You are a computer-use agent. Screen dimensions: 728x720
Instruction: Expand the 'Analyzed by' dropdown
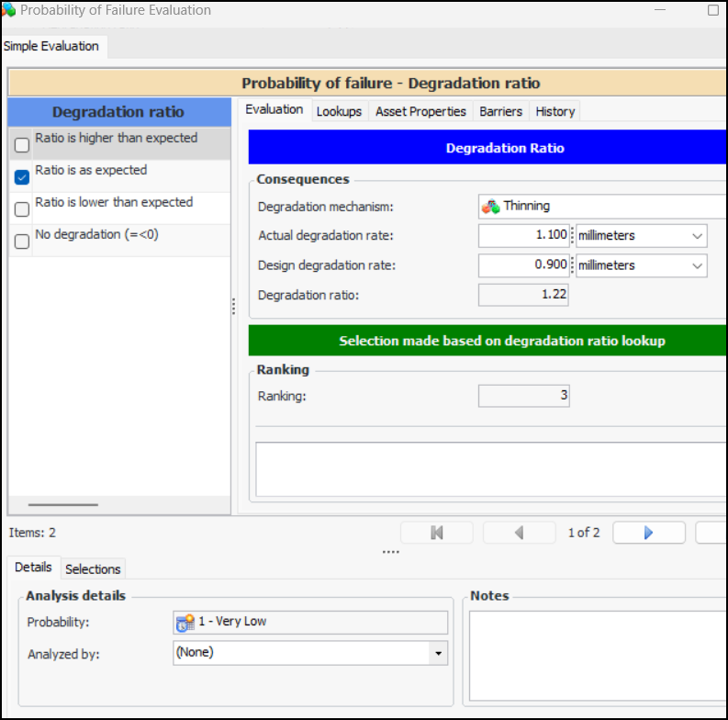pyautogui.click(x=439, y=654)
